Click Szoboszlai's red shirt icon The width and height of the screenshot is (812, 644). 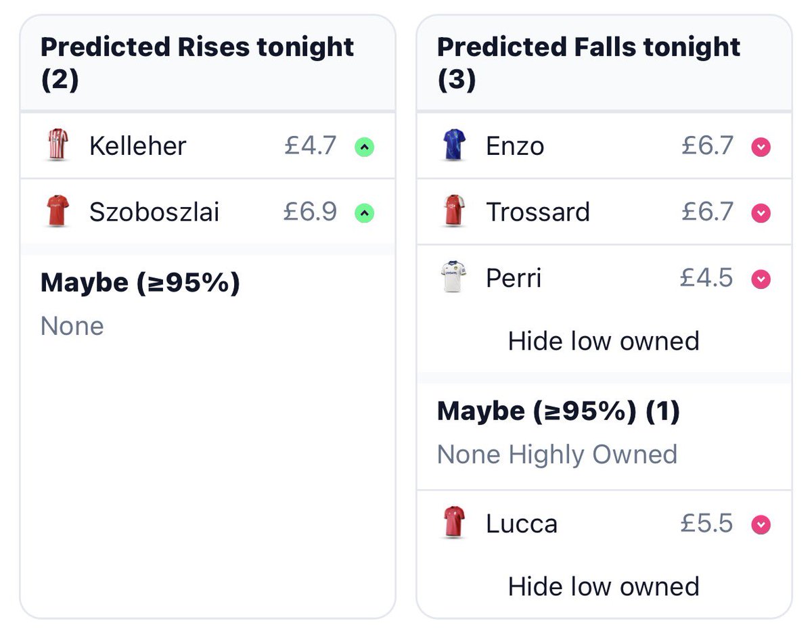point(58,212)
